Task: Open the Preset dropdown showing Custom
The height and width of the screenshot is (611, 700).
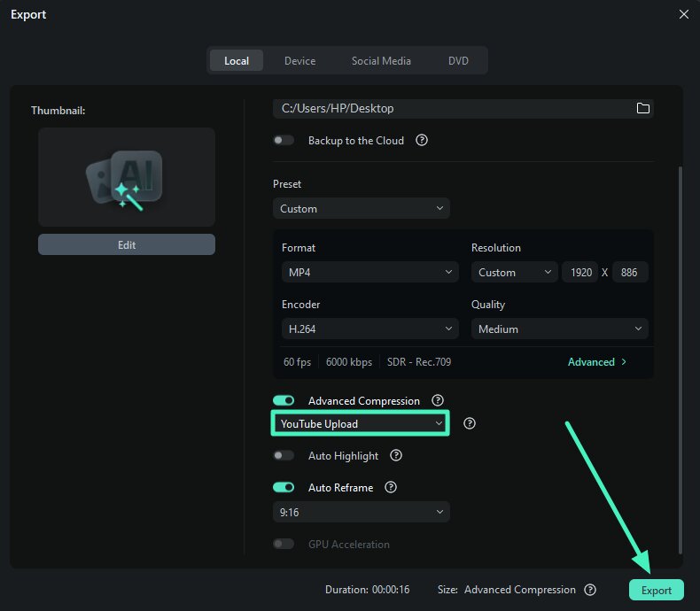Action: click(362, 208)
